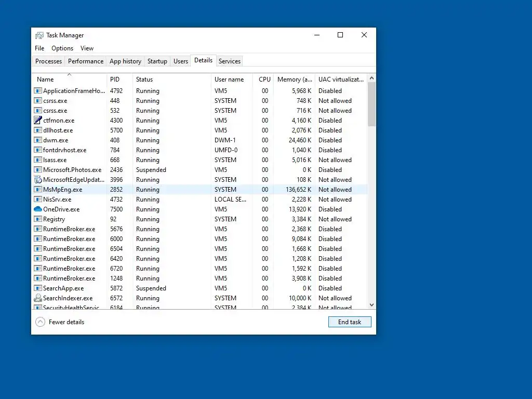
Task: Open the File menu
Action: tap(39, 48)
